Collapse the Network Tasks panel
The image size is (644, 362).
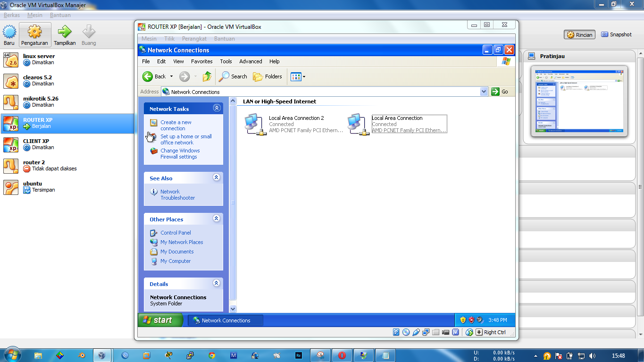pyautogui.click(x=217, y=108)
